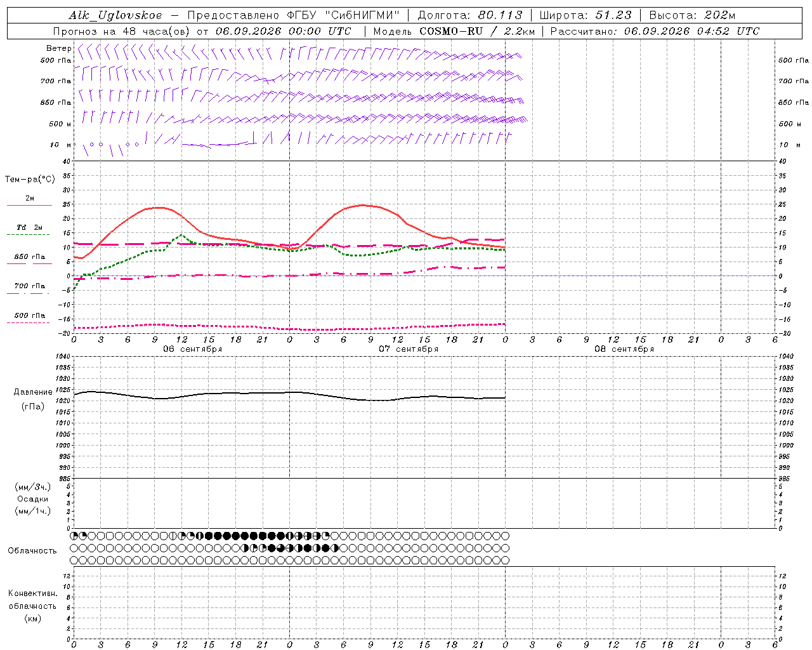
Task: Click the last cloud circle in bottom cloudiness row
Action: pos(506,560)
